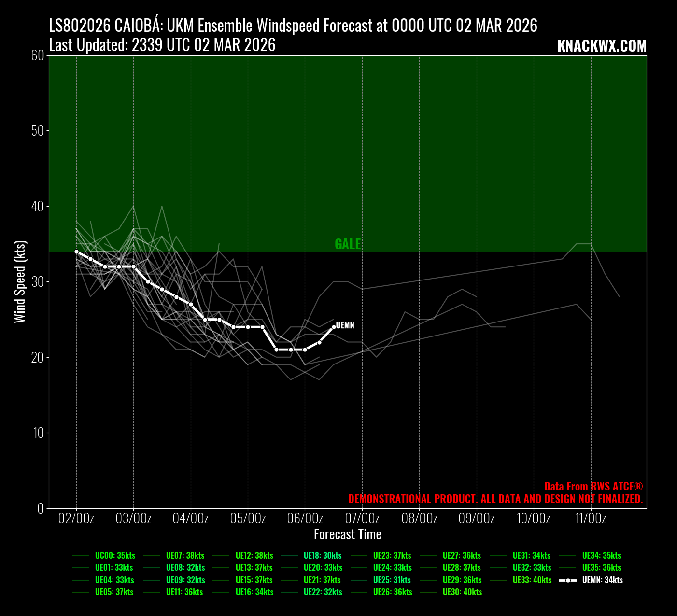
Task: Click the Last Updated timestamp line
Action: [x=162, y=45]
